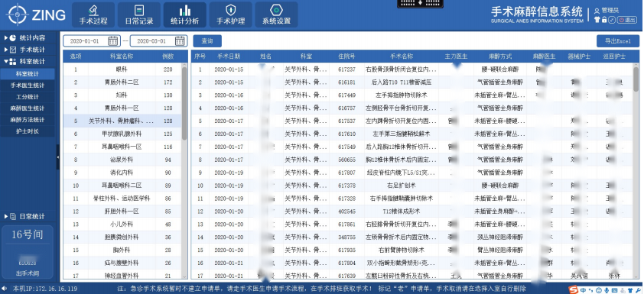This screenshot has height=294, width=644.
Task: Select 麻醉医生统计 in the sidebar
Action: [27, 108]
